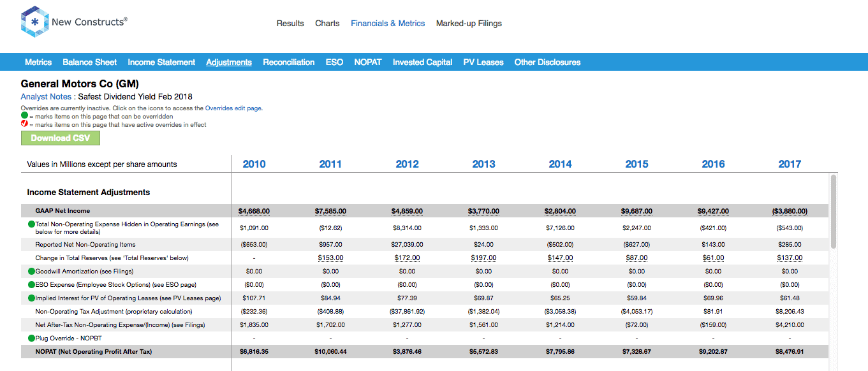The image size is (868, 371).
Task: Click the New Constructs logo
Action: pos(74,22)
